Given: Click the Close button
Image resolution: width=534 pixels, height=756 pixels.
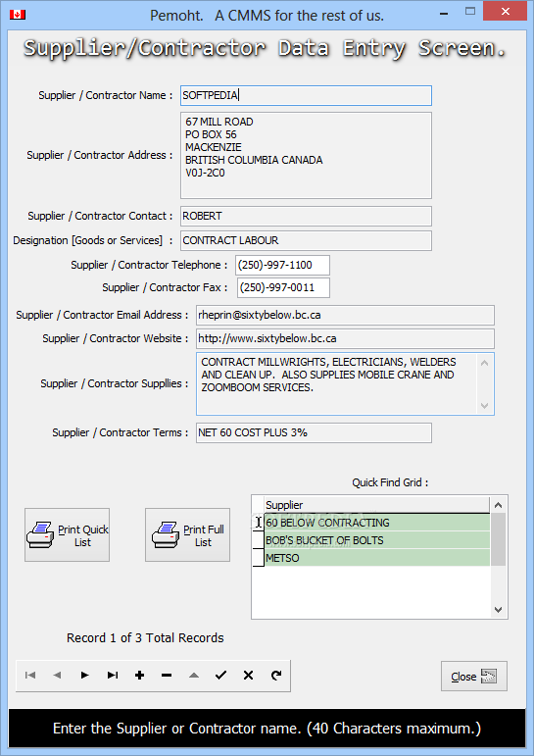Looking at the screenshot, I should pyautogui.click(x=474, y=676).
